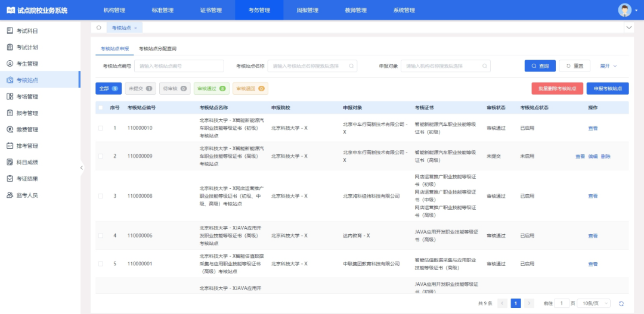Open the 10条/页 page size dropdown
Viewport: 644px width, 314px height.
tap(591, 303)
